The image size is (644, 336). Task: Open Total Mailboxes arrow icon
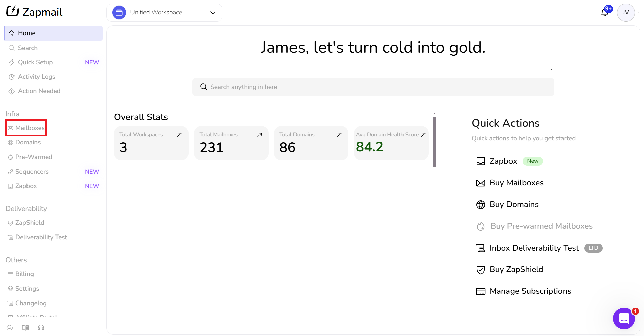[259, 135]
